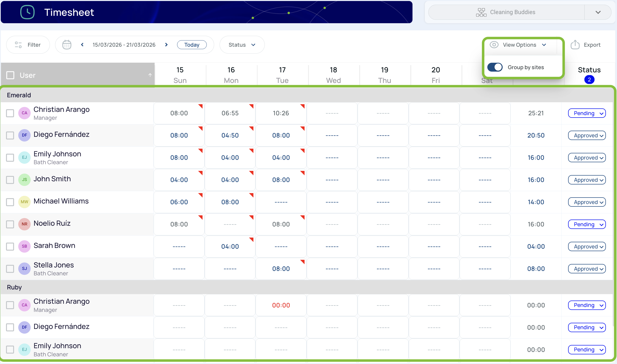617x364 pixels.
Task: Go to previous week arrow
Action: pos(82,45)
